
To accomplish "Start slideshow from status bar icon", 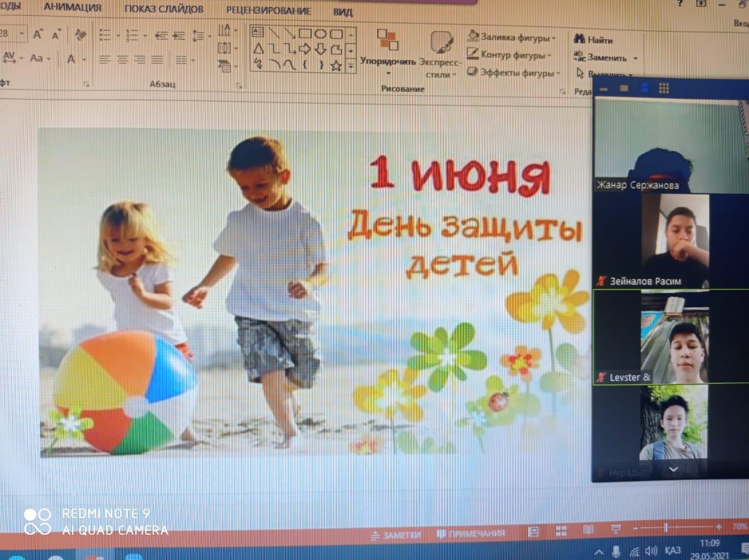I will point(616,530).
